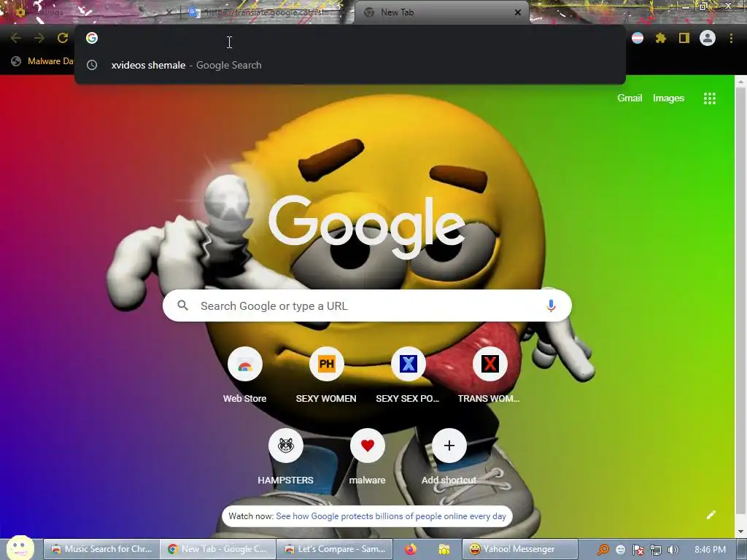Start voice search with the microphone
Viewport: 747px width, 560px height.
pos(551,306)
